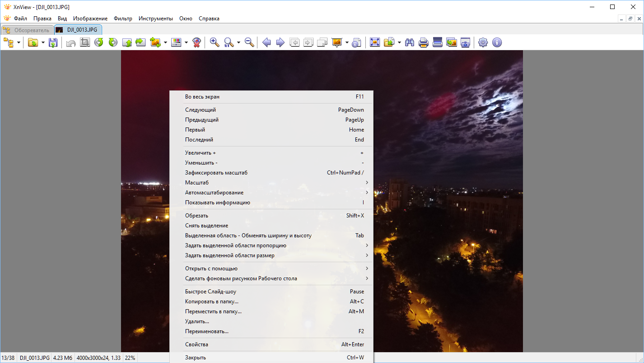Toggle Показывать информацию in context menu
Screen dimensions: 644x363
tap(218, 203)
